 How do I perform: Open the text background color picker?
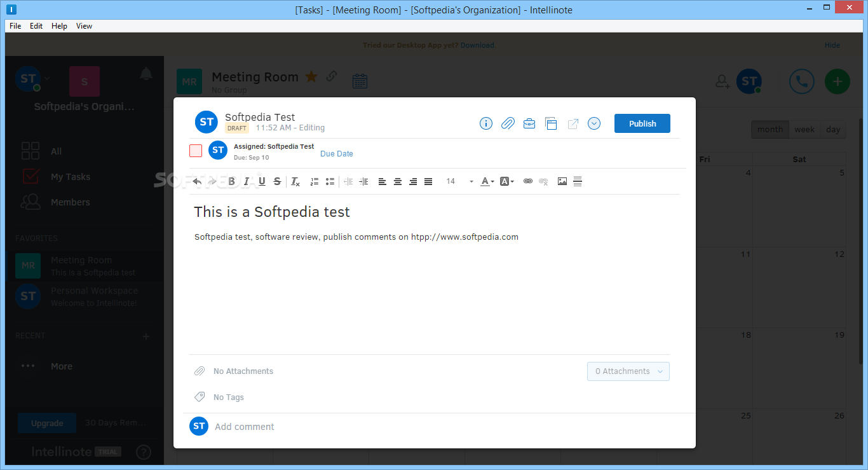coord(507,181)
